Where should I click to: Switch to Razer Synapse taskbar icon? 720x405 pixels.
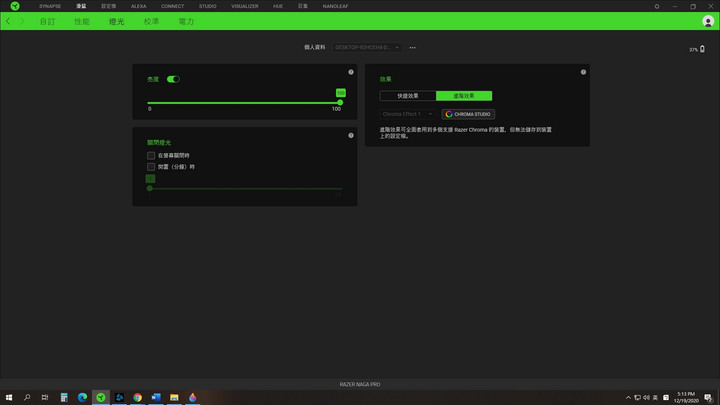[x=101, y=397]
